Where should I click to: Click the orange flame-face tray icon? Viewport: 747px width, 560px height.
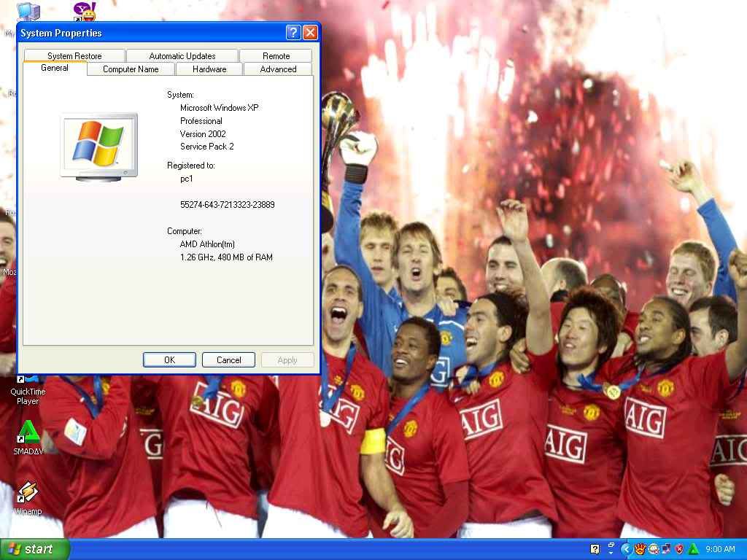click(640, 549)
